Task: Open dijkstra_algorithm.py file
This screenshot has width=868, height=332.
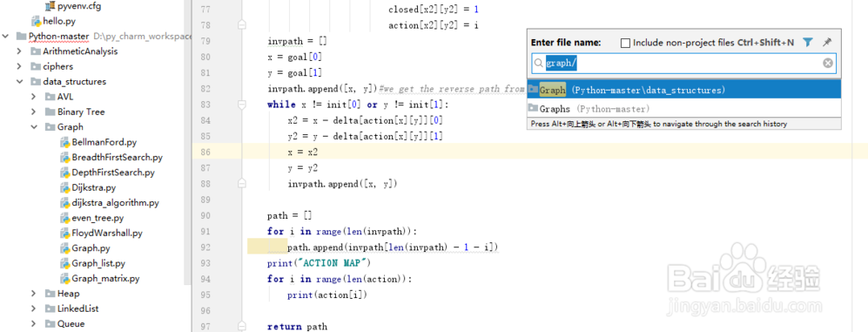Action: [115, 203]
